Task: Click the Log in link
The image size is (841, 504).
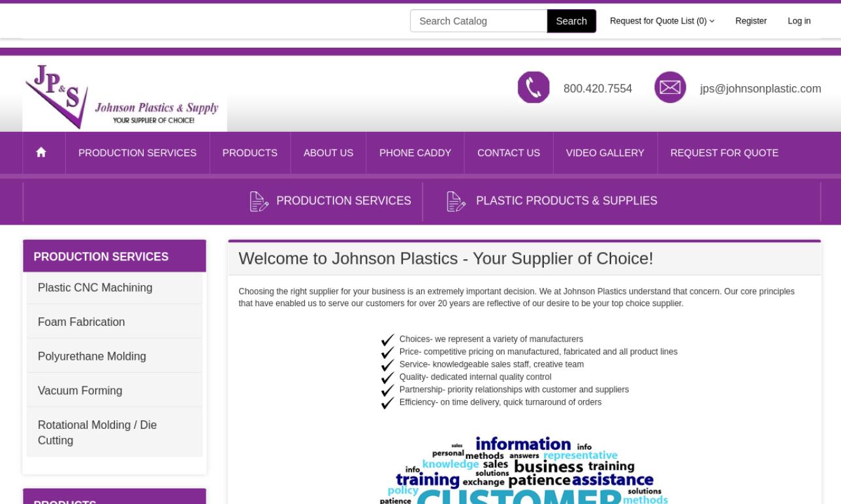Action: pos(799,20)
